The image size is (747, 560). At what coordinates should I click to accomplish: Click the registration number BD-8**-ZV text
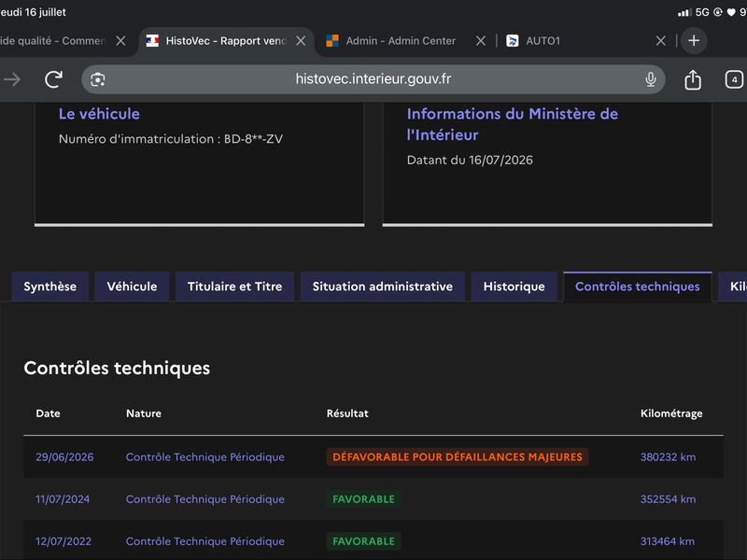(x=253, y=139)
